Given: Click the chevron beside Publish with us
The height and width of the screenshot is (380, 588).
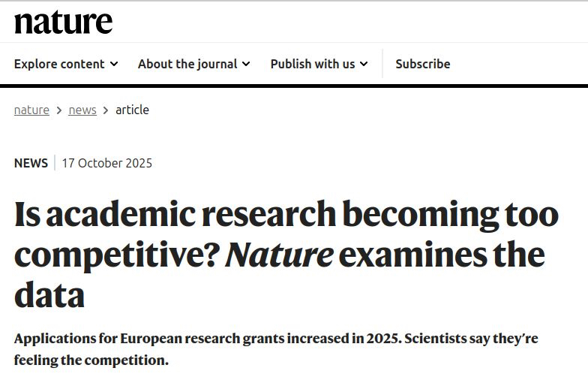Looking at the screenshot, I should [x=364, y=64].
